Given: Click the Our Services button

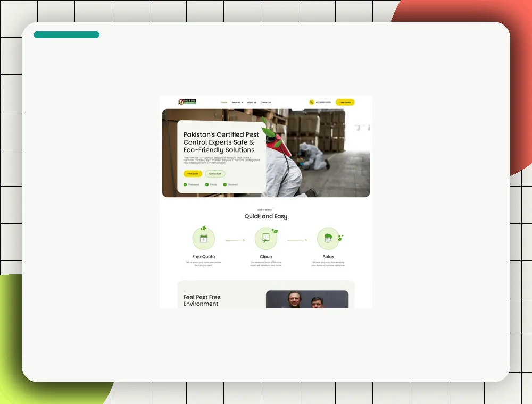Looking at the screenshot, I should tap(215, 173).
